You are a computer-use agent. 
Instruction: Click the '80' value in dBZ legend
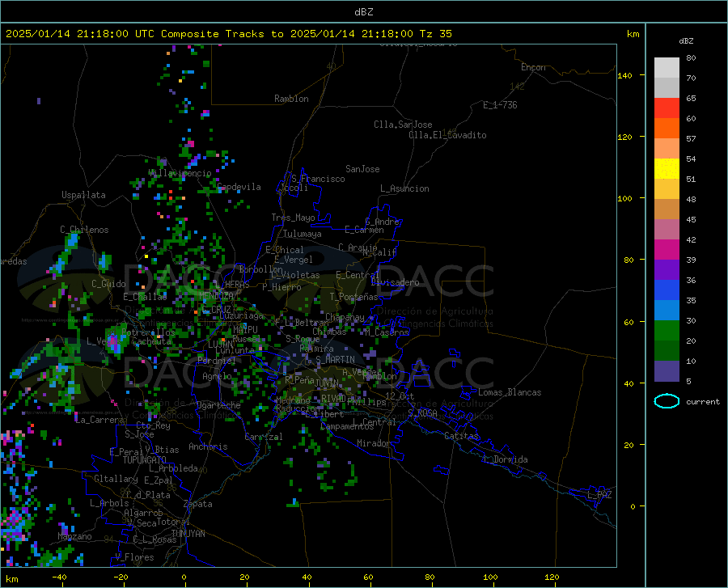(691, 58)
